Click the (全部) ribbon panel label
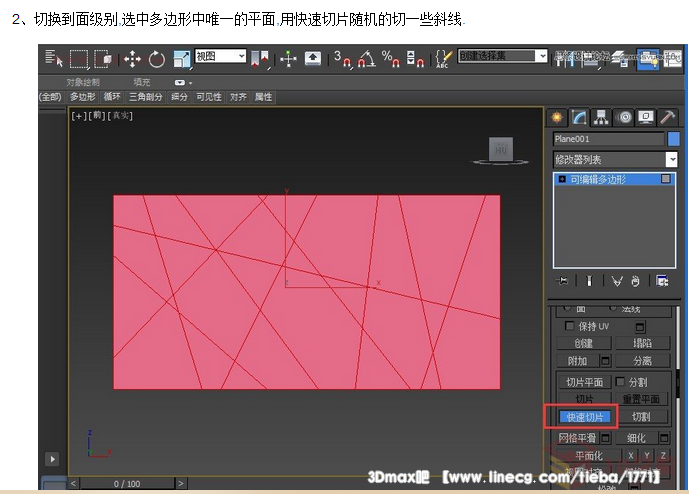 (50, 97)
